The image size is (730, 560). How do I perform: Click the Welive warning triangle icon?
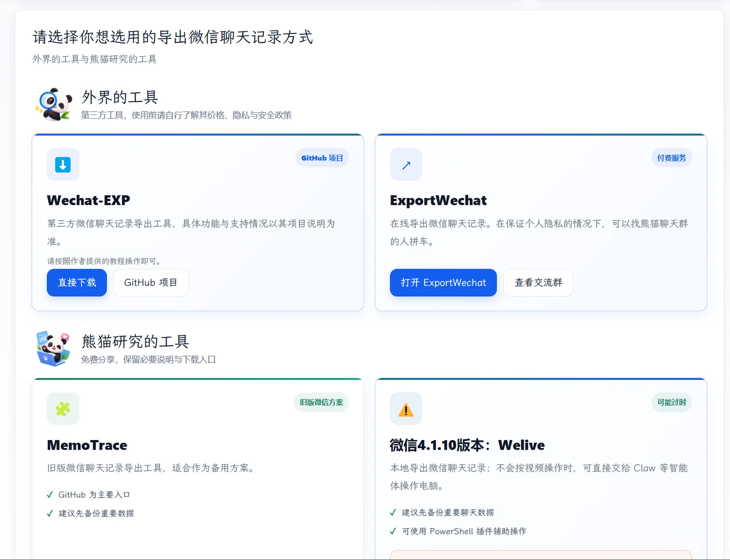(406, 409)
